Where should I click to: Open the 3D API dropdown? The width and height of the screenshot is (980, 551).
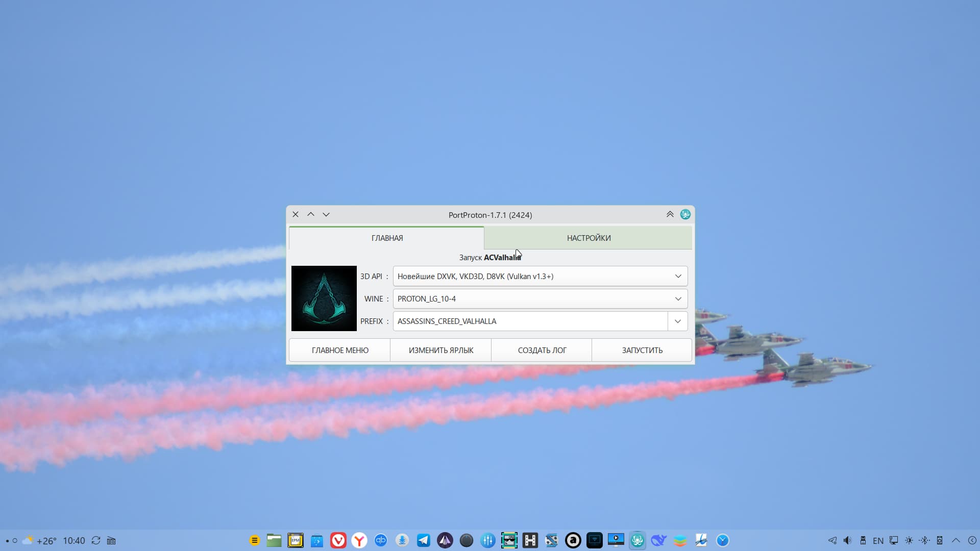pyautogui.click(x=540, y=276)
